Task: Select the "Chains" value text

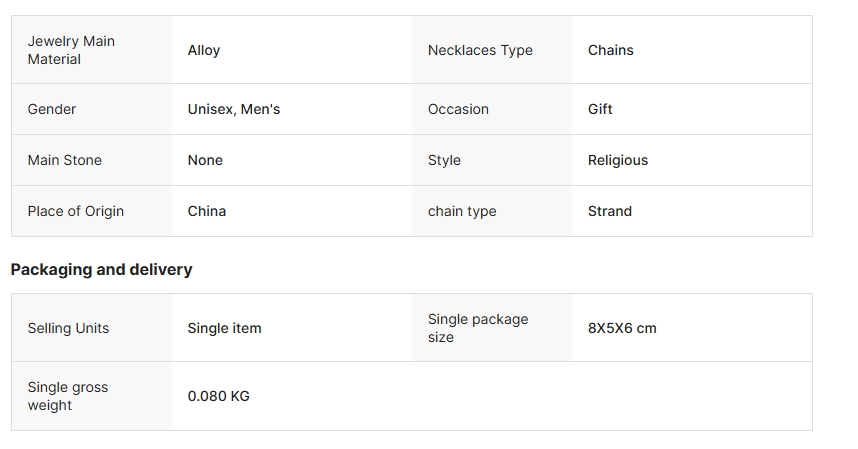Action: pyautogui.click(x=611, y=50)
